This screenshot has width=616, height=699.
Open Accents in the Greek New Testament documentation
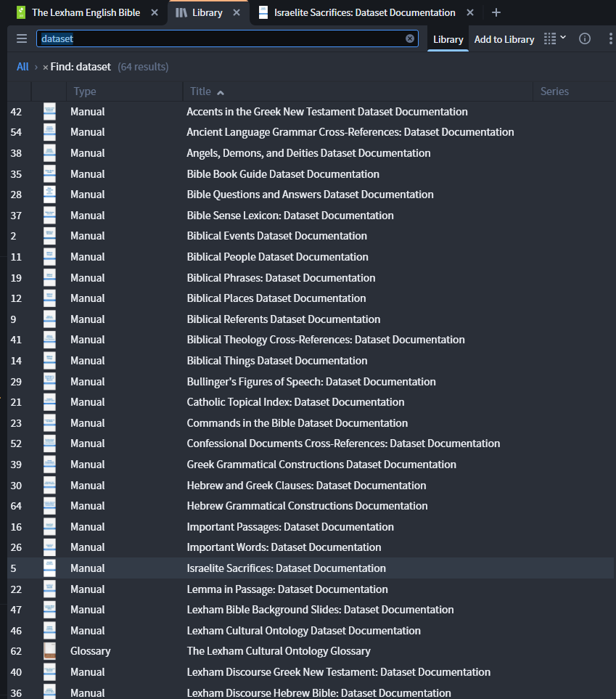[327, 112]
